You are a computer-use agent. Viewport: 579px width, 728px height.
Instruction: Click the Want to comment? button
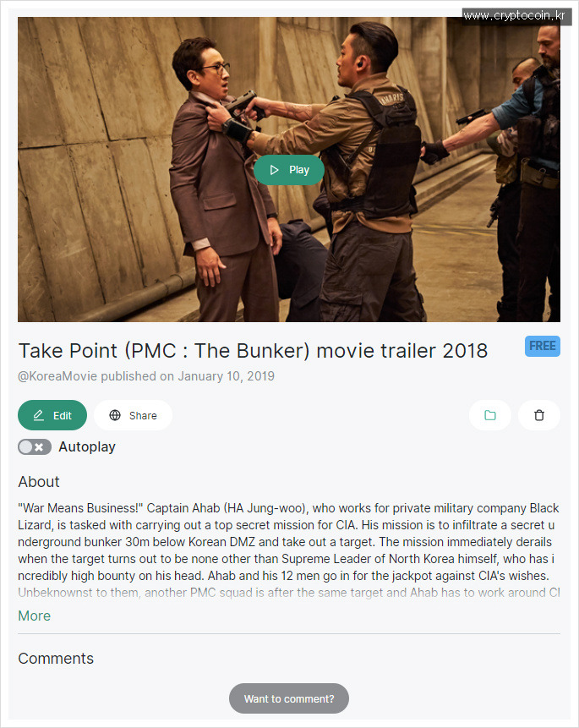tap(289, 698)
